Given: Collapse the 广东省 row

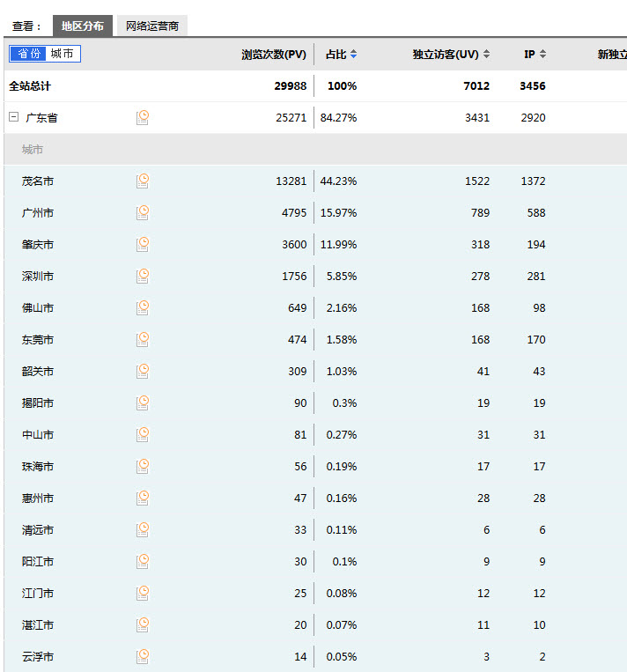Looking at the screenshot, I should (x=13, y=117).
